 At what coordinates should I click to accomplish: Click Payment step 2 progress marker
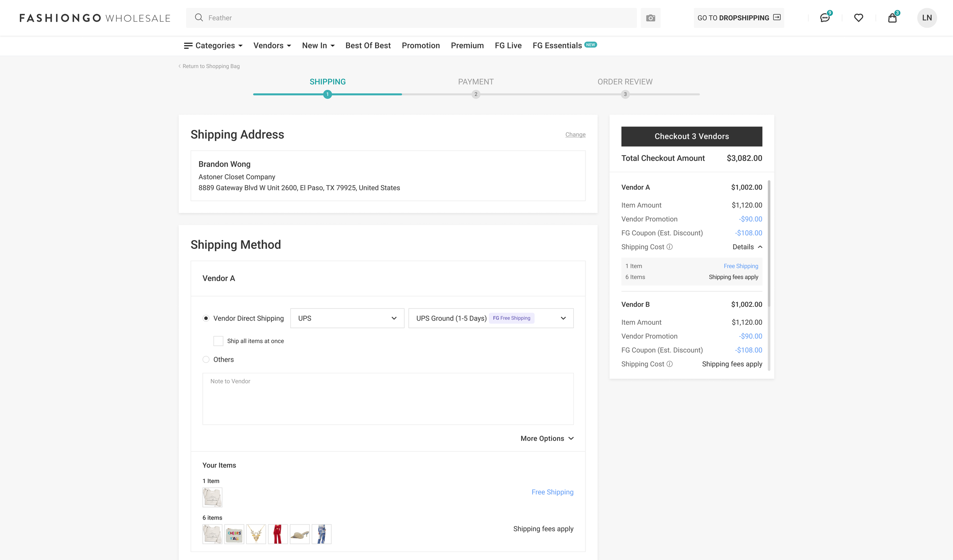[475, 94]
